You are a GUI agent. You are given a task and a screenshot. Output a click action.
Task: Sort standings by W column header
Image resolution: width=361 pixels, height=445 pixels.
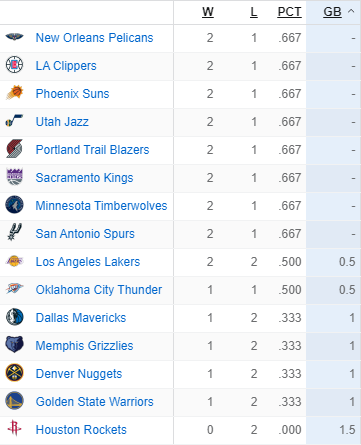(x=208, y=12)
